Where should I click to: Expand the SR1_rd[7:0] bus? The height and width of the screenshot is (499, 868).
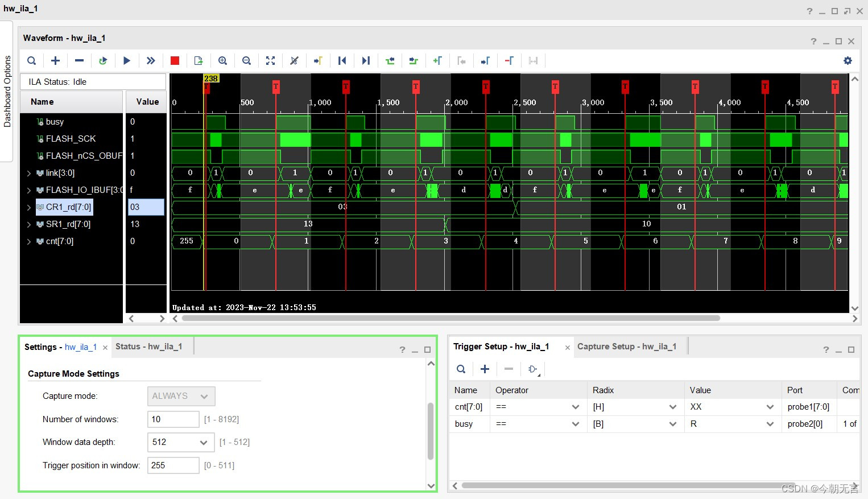pyautogui.click(x=28, y=224)
